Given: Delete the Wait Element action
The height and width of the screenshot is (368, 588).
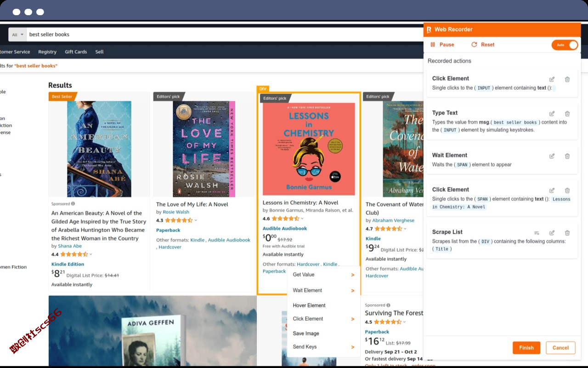Looking at the screenshot, I should tap(567, 156).
